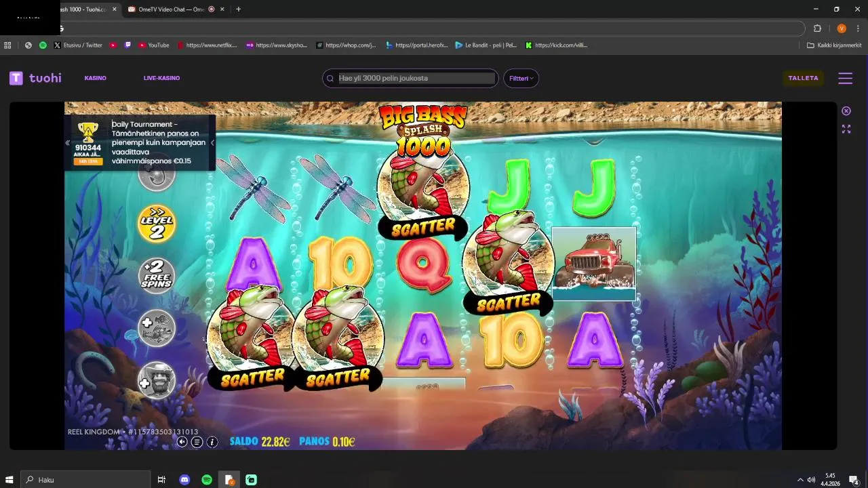Click the Daily Tournament trophy icon
This screenshot has width=868, height=488.
88,131
